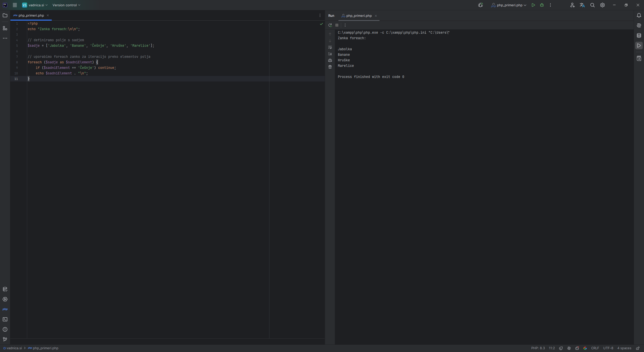Print console output using the printer icon

click(330, 60)
